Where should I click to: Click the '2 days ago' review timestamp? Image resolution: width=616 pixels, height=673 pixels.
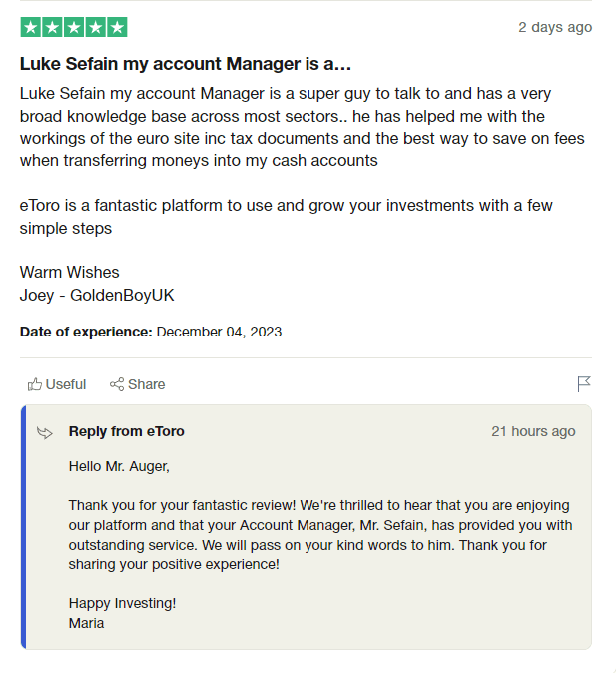point(555,27)
